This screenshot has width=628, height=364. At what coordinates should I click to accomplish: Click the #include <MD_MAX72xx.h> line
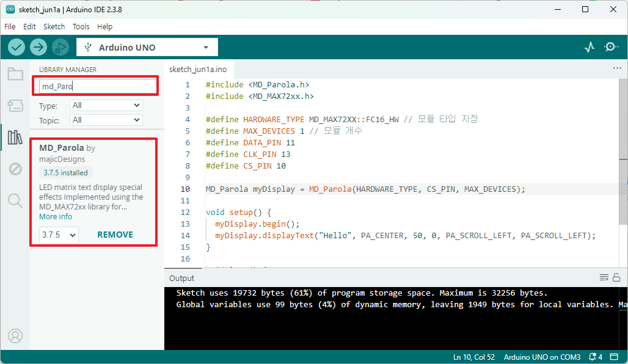click(x=260, y=96)
